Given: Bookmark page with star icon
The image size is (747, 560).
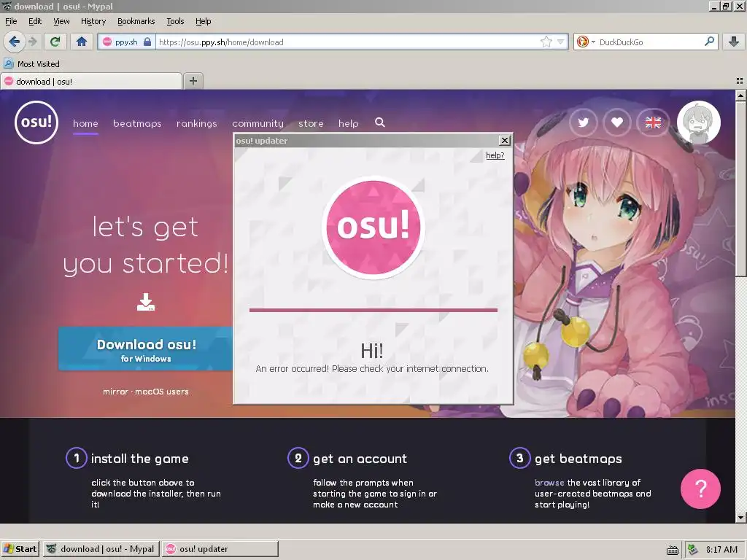Looking at the screenshot, I should [x=546, y=42].
